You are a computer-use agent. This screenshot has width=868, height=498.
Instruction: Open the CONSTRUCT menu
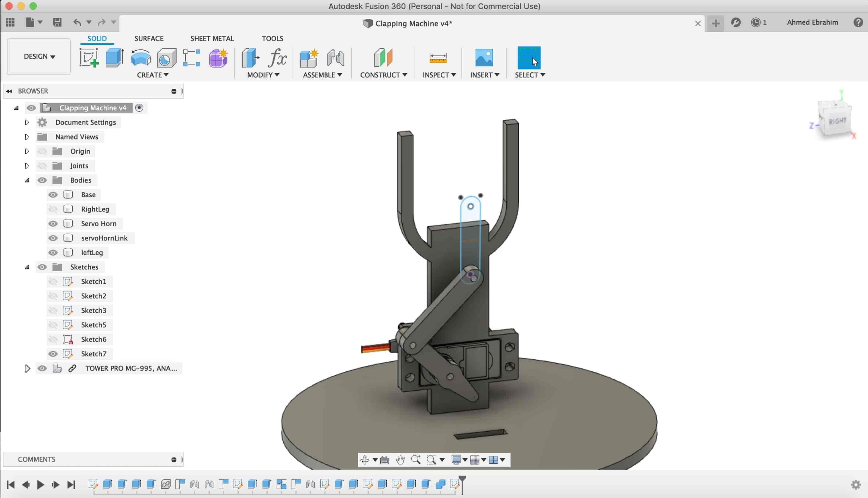383,75
